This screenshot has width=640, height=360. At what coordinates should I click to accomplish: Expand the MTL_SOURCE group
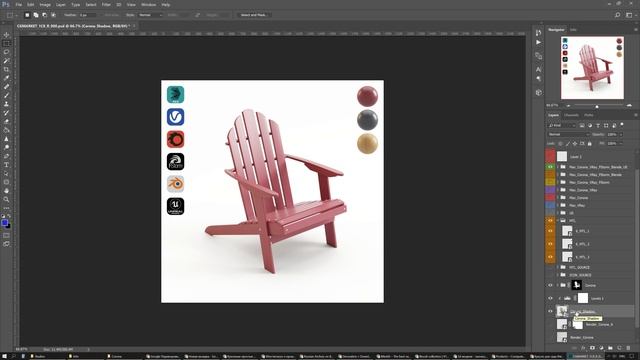[x=558, y=267]
